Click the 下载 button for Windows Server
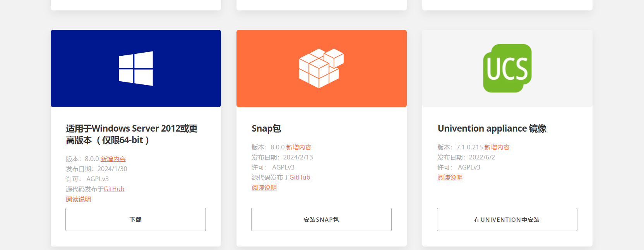644x250 pixels. [135, 219]
